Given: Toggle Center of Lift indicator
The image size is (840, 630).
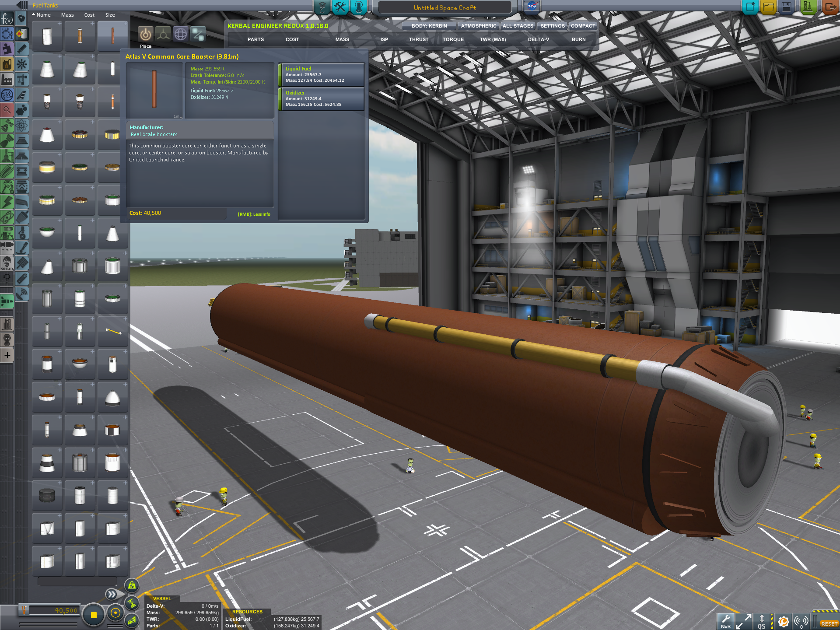Looking at the screenshot, I should pos(132,620).
